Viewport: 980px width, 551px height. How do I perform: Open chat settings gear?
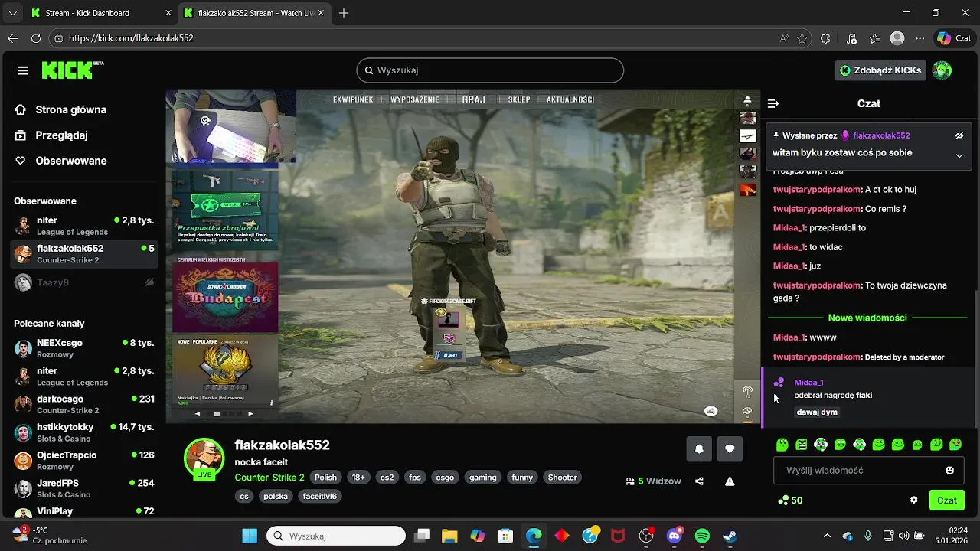coord(913,500)
